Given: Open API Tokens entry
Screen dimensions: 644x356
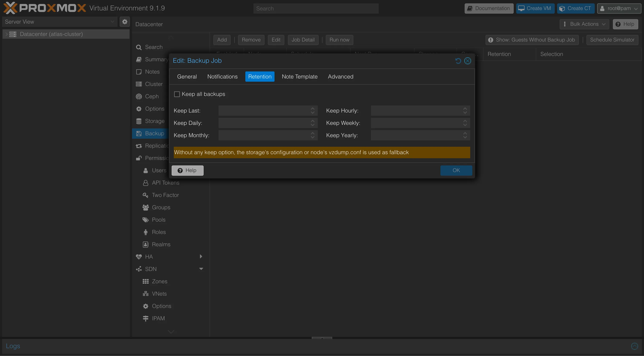Looking at the screenshot, I should coord(165,183).
